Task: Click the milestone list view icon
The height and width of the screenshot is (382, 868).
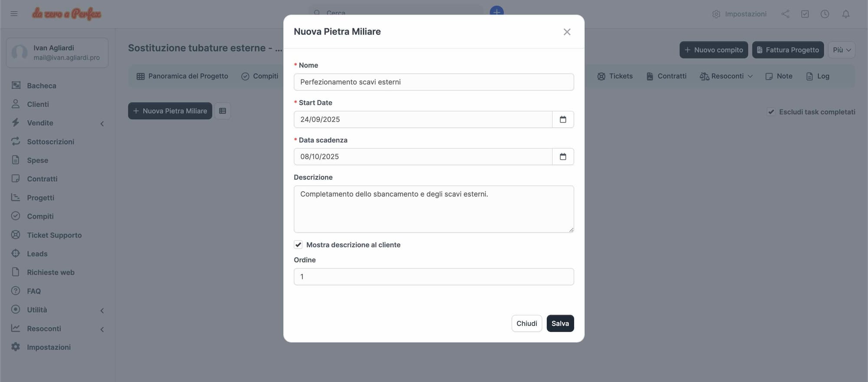Action: (x=223, y=111)
